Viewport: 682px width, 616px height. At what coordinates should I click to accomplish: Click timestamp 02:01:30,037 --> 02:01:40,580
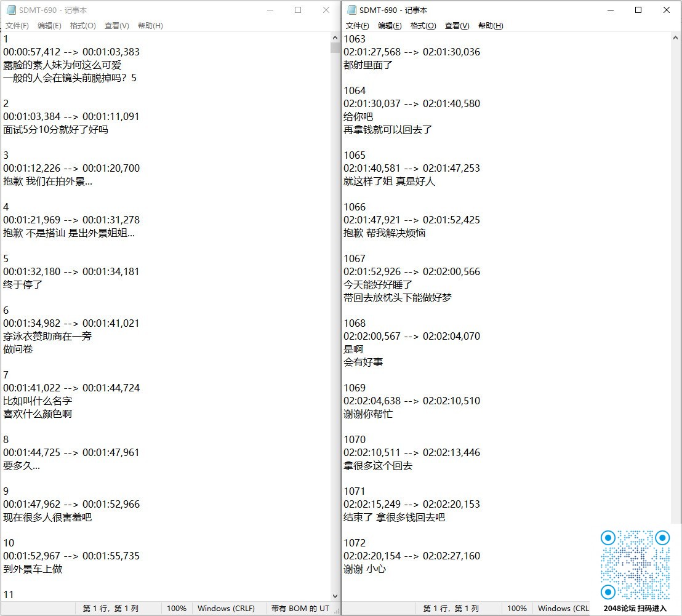pyautogui.click(x=412, y=104)
